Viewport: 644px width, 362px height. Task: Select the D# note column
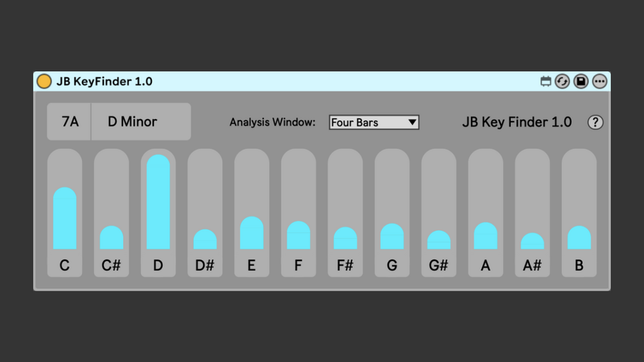tap(205, 211)
